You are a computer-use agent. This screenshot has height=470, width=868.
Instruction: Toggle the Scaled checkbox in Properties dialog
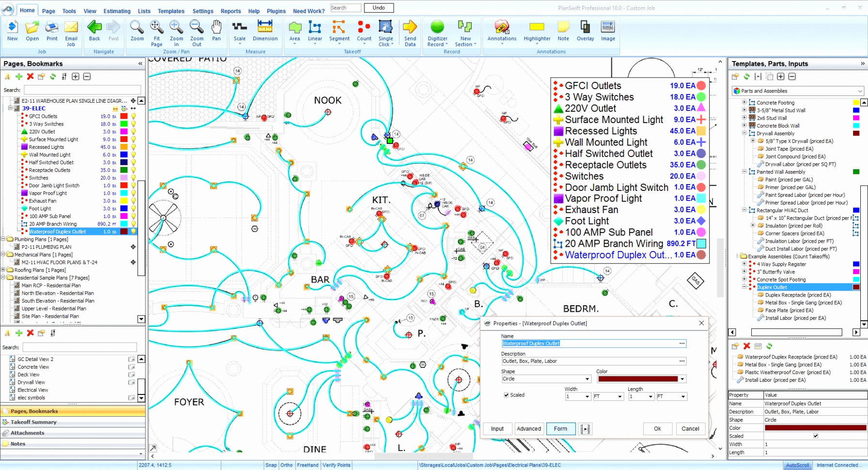506,395
